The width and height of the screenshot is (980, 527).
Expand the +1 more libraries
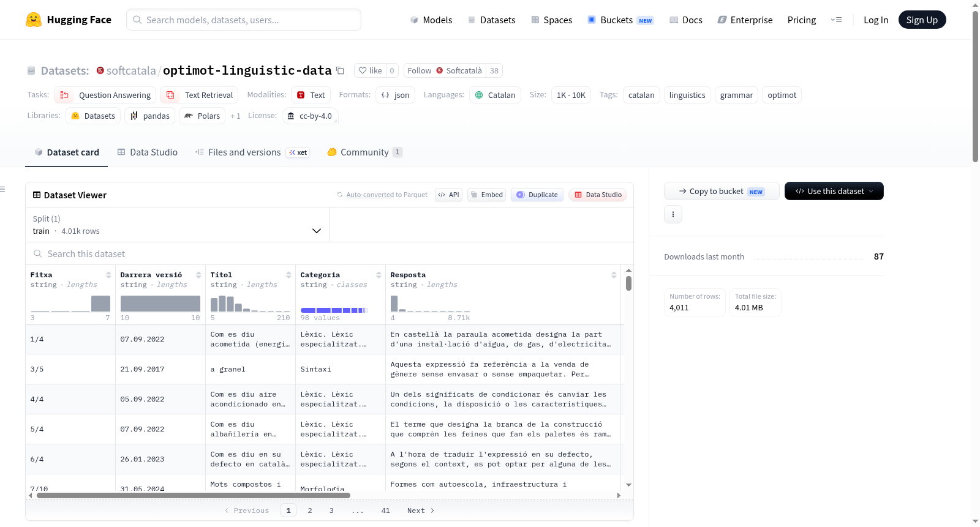point(235,116)
